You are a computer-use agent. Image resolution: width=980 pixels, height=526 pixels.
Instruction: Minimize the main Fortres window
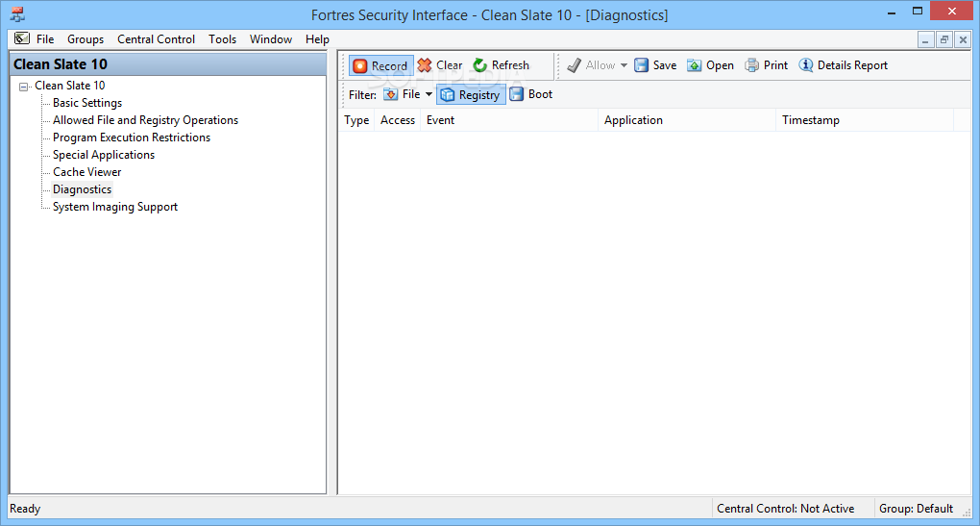pos(892,12)
